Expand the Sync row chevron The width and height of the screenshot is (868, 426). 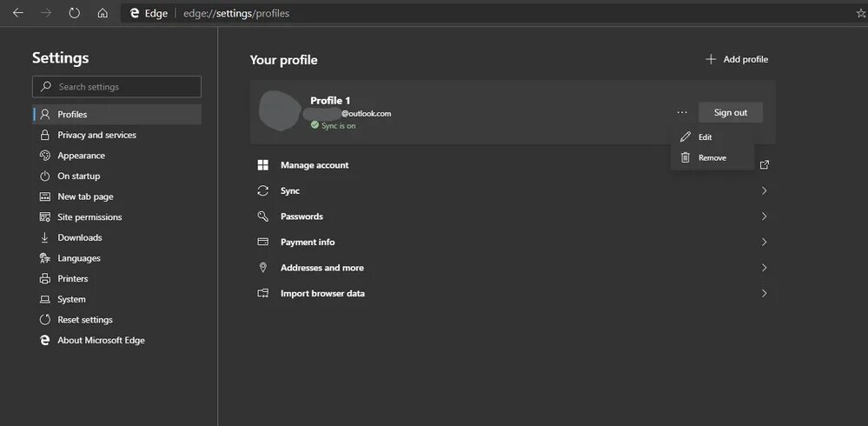(x=764, y=190)
